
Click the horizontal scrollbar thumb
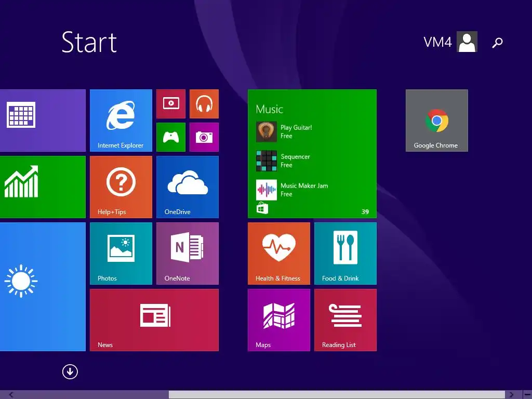click(337, 395)
